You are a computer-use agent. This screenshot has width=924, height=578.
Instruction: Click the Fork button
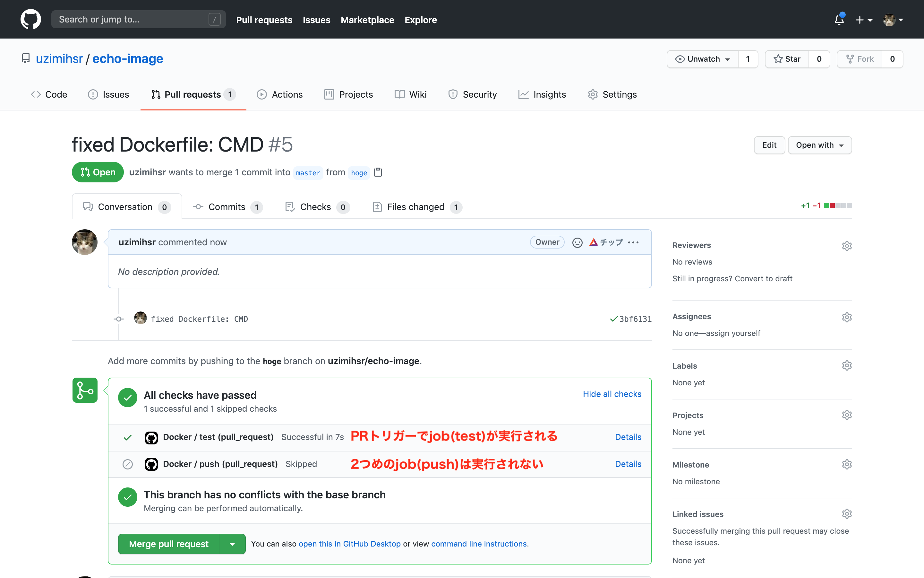[x=860, y=59]
